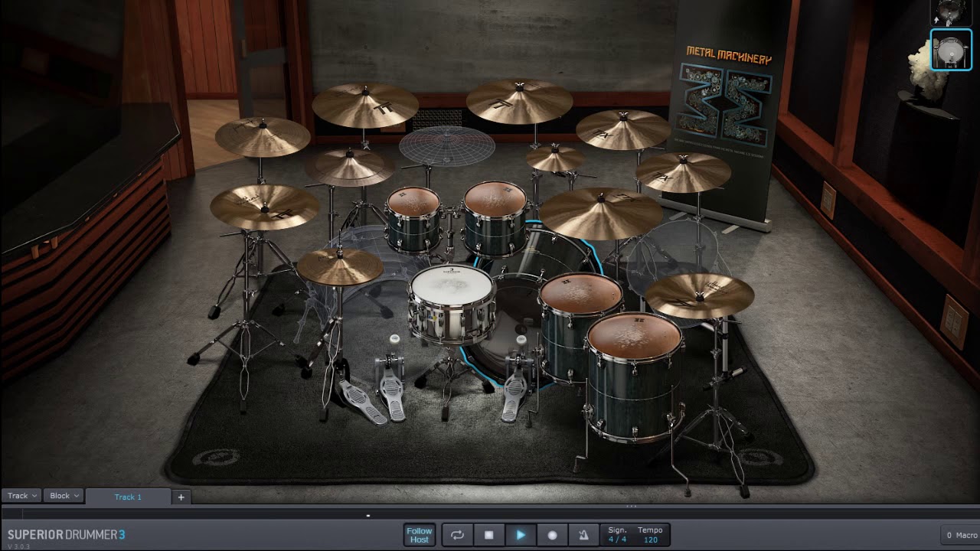Image resolution: width=980 pixels, height=551 pixels.
Task: Click the time signature 4/4 value
Action: click(617, 540)
